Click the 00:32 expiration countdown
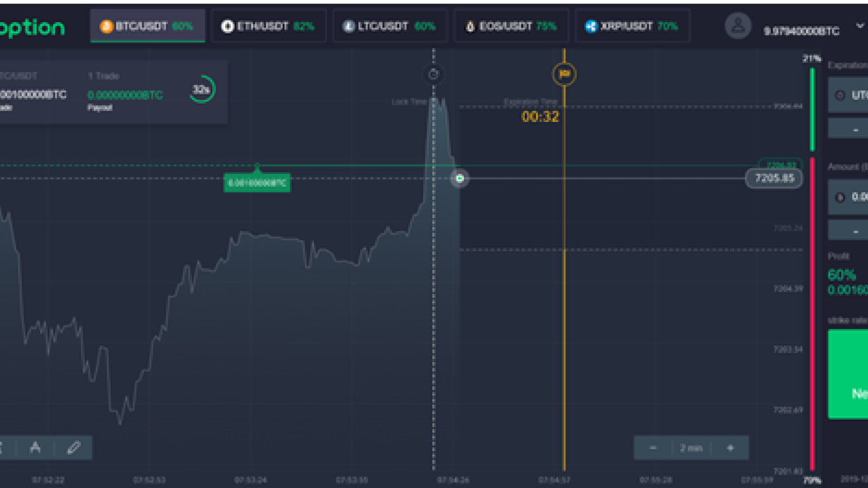Viewport: 868px width, 488px height. (x=540, y=117)
